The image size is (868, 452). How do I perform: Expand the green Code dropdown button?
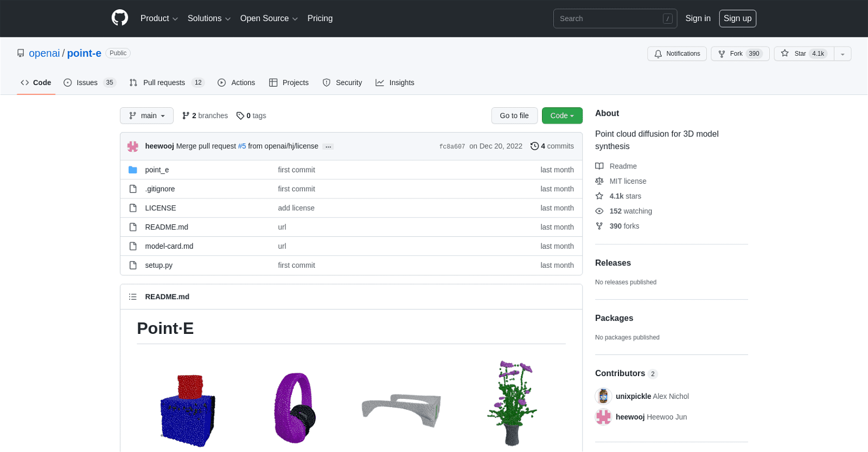(561, 115)
